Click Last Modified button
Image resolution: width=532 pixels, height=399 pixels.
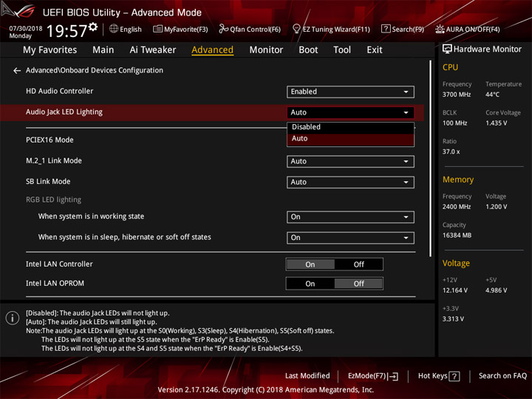coord(307,376)
